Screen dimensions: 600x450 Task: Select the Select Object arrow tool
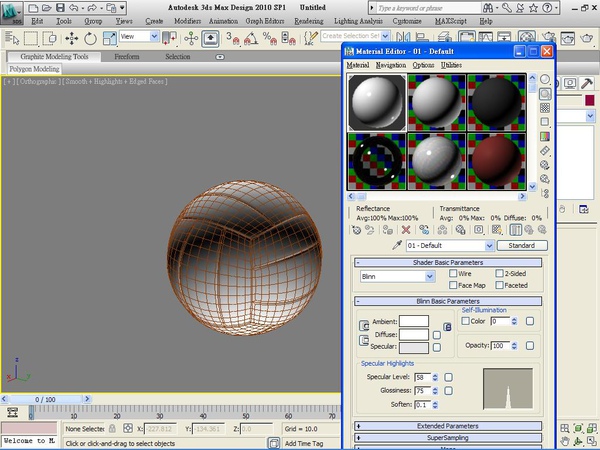(11, 38)
